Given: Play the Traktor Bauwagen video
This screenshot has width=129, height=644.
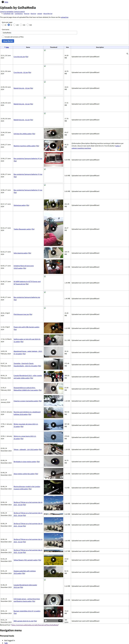Looking at the screenshot, I should click(x=53, y=229).
